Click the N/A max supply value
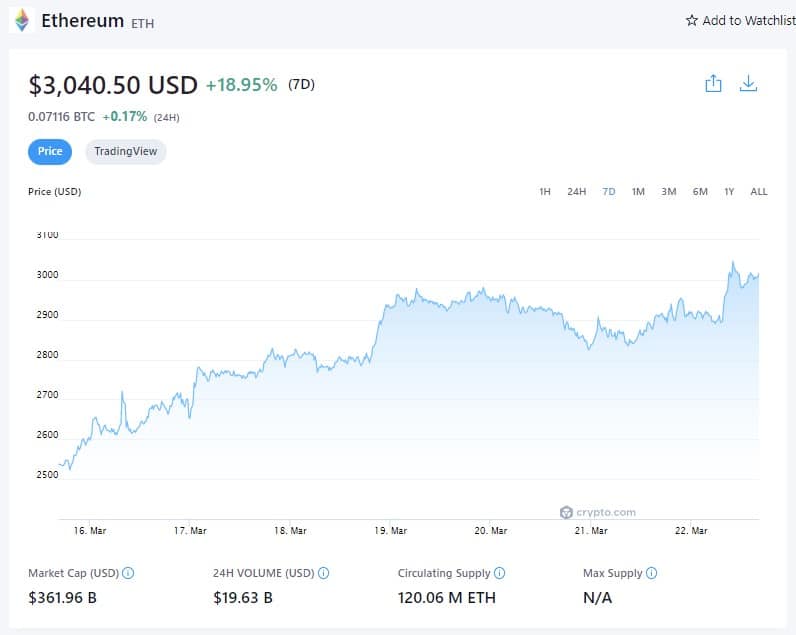Image resolution: width=796 pixels, height=635 pixels. [x=598, y=597]
